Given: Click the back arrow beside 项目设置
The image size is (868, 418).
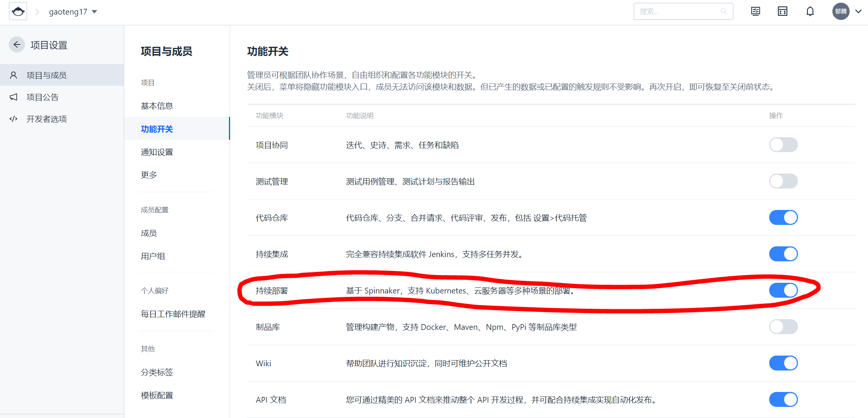Looking at the screenshot, I should tap(17, 45).
